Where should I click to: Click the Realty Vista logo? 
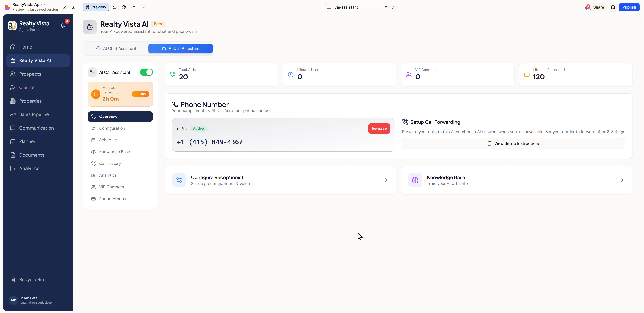[12, 26]
